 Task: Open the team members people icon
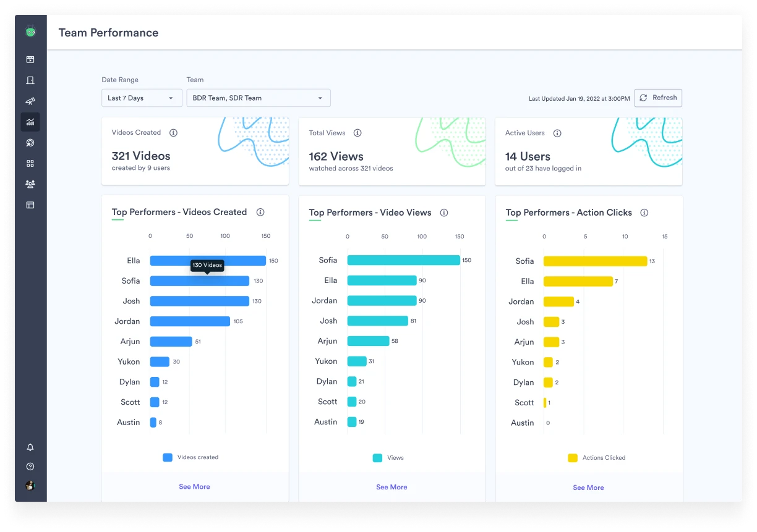(x=30, y=184)
